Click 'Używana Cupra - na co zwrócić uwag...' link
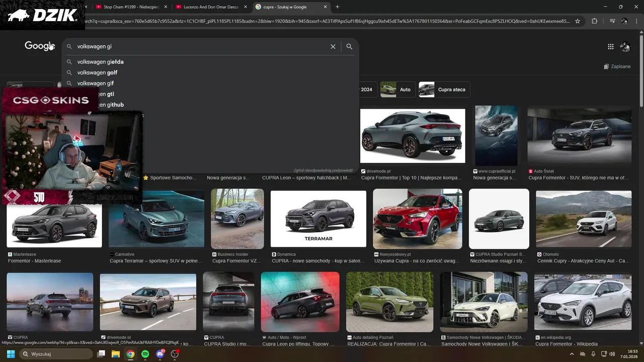644x362 pixels. [x=416, y=261]
